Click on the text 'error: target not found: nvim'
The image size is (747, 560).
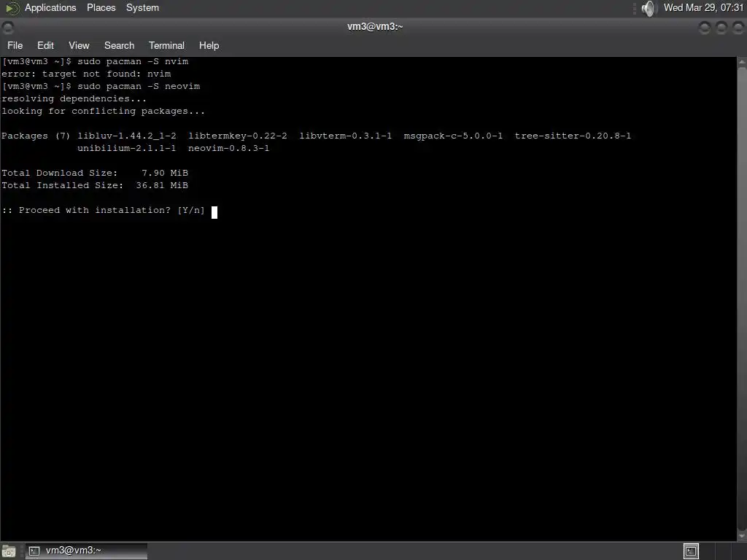click(x=86, y=74)
